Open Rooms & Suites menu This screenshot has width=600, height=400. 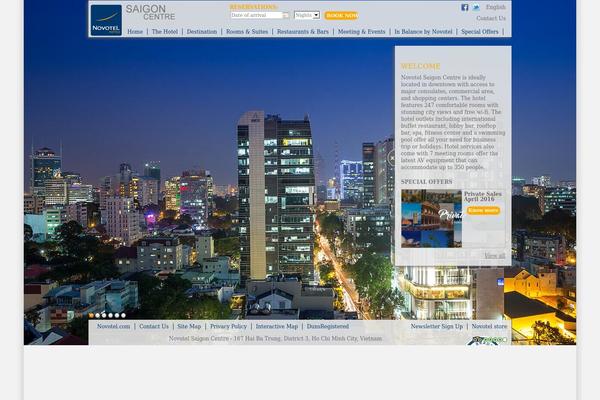[x=247, y=32]
